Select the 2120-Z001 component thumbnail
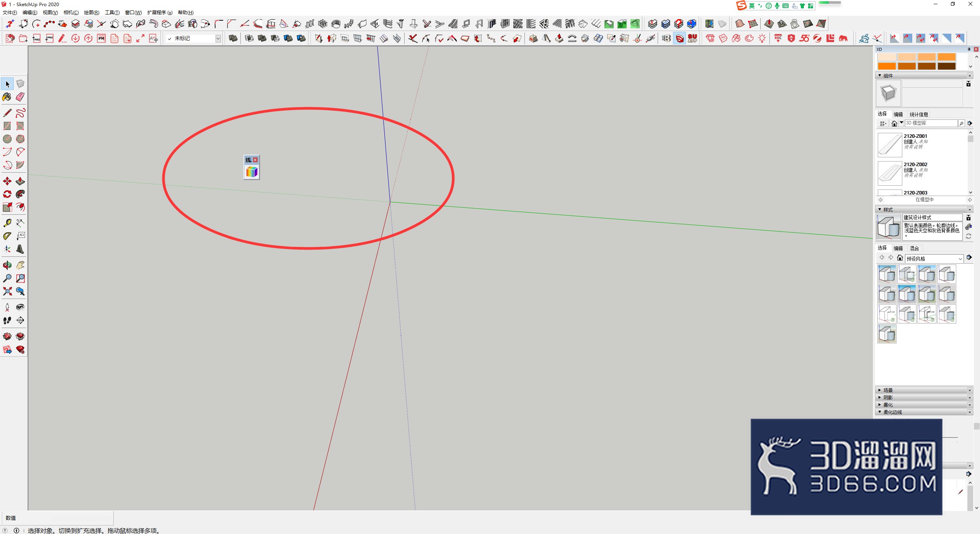Viewport: 980px width, 534px height. coord(890,145)
